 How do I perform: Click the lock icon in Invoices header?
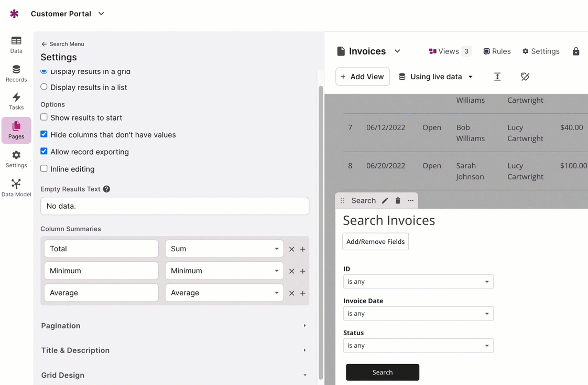coord(576,51)
